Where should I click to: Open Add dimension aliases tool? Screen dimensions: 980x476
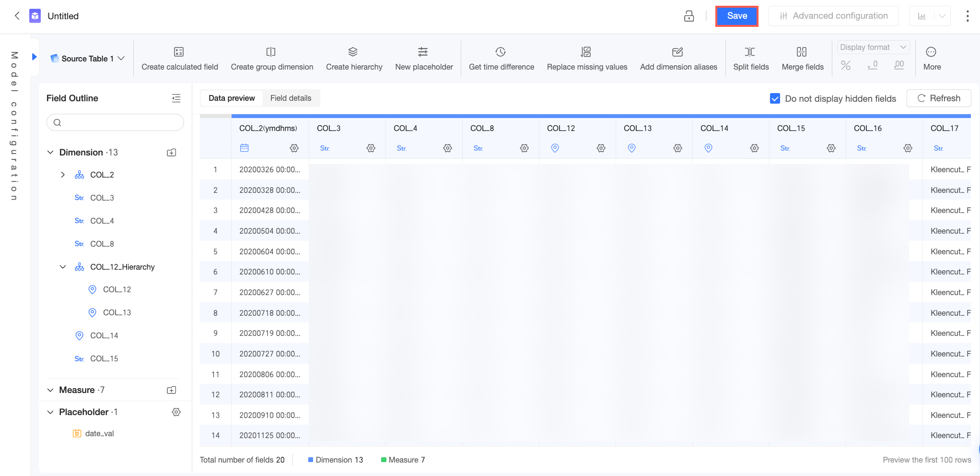click(x=678, y=59)
